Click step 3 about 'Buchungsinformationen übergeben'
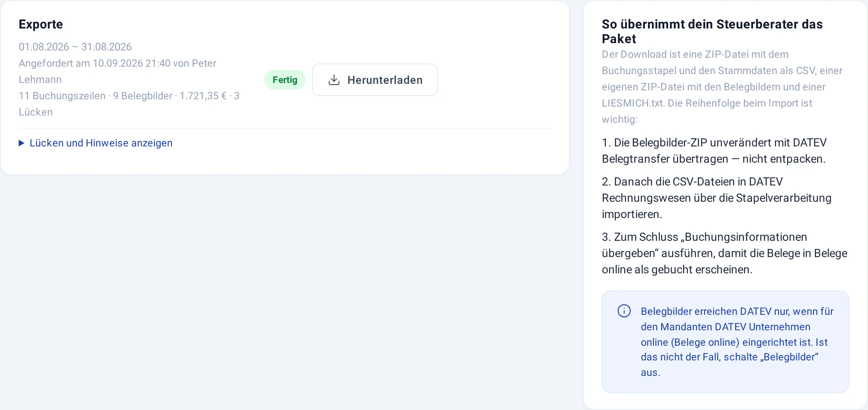 [725, 253]
